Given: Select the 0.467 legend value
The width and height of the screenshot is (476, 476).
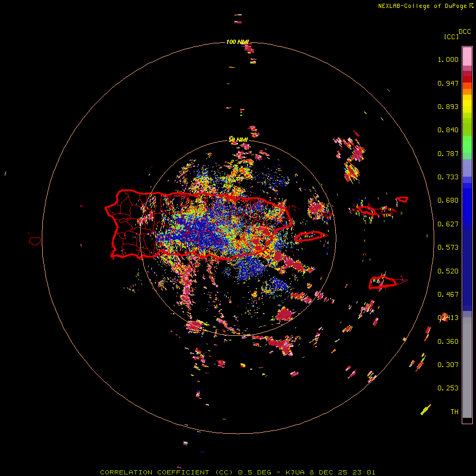Looking at the screenshot, I should [x=448, y=295].
